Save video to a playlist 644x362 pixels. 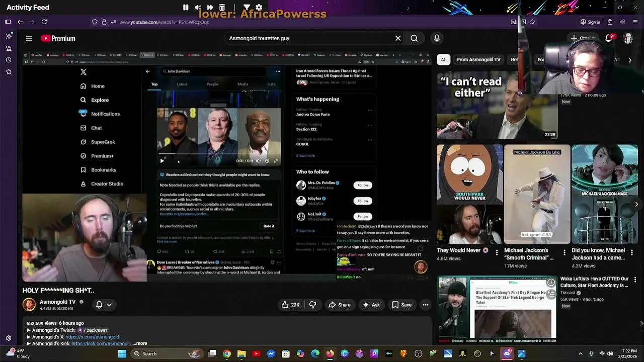tap(402, 305)
